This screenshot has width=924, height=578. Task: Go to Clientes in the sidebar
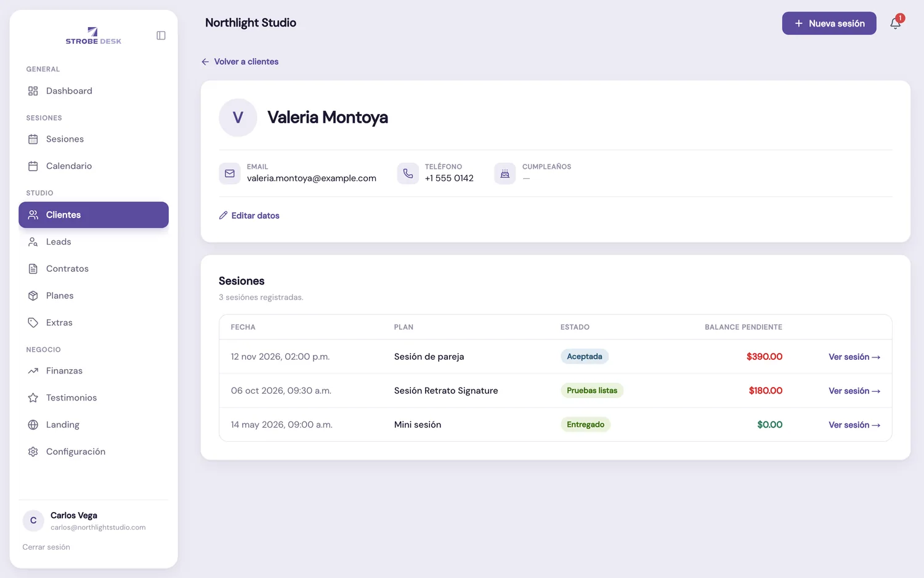coord(94,215)
